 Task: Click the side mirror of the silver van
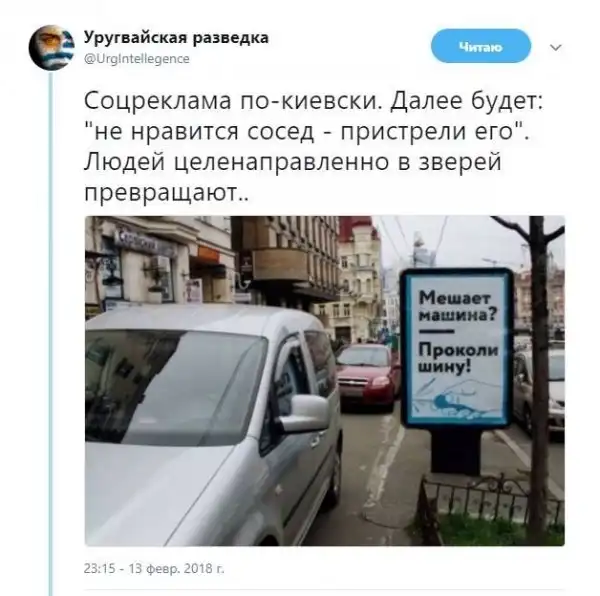(303, 414)
